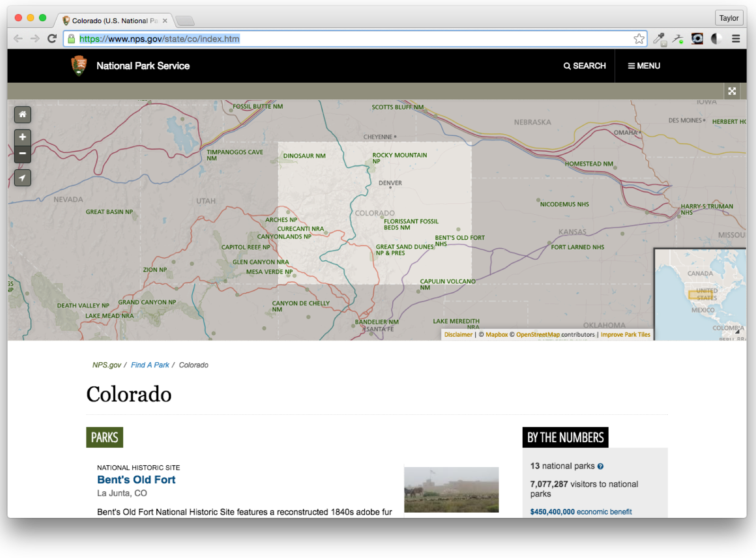The height and width of the screenshot is (558, 756).
Task: Zoom out the map with minus button
Action: (x=23, y=154)
